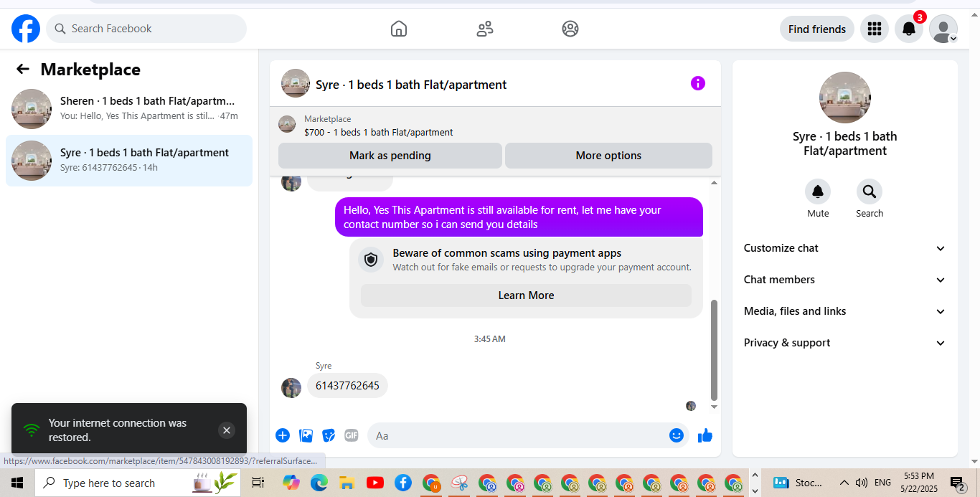Click Syre's avatar beside the phone number

pyautogui.click(x=291, y=388)
